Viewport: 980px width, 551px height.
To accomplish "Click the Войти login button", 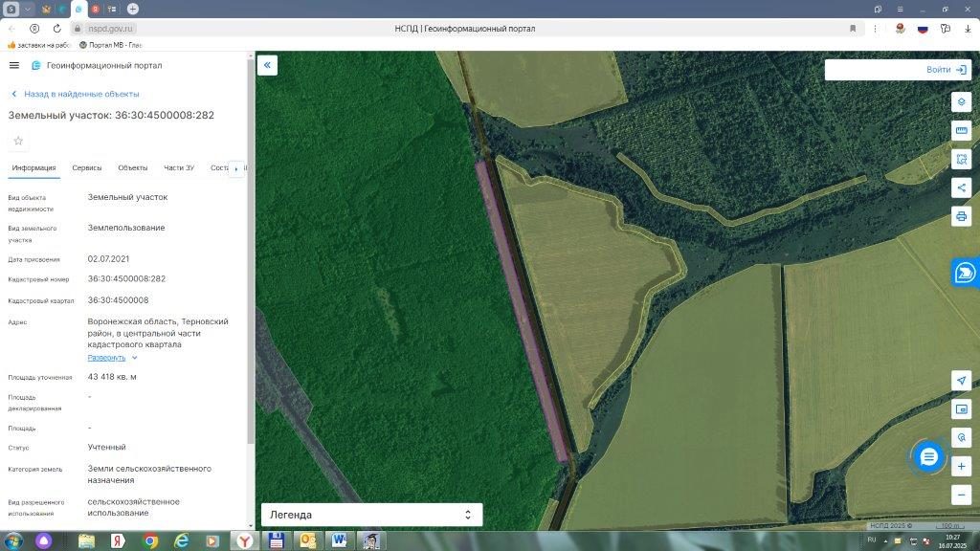I will (x=947, y=69).
